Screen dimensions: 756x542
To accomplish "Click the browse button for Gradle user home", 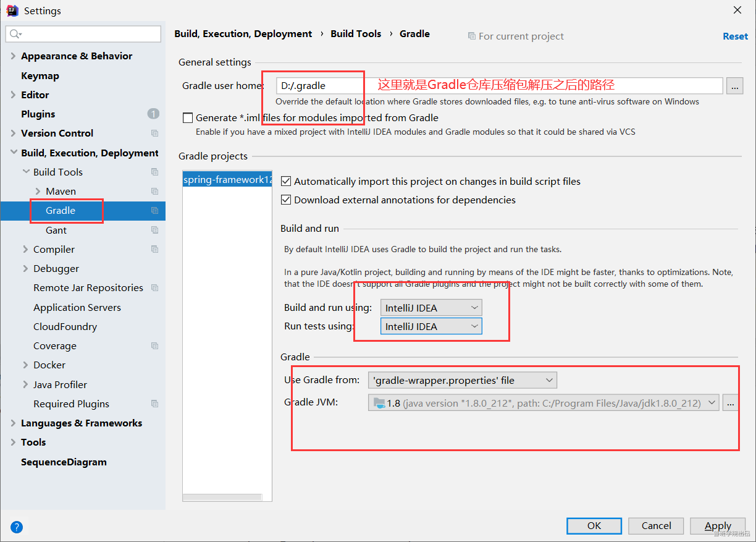I will pyautogui.click(x=734, y=86).
